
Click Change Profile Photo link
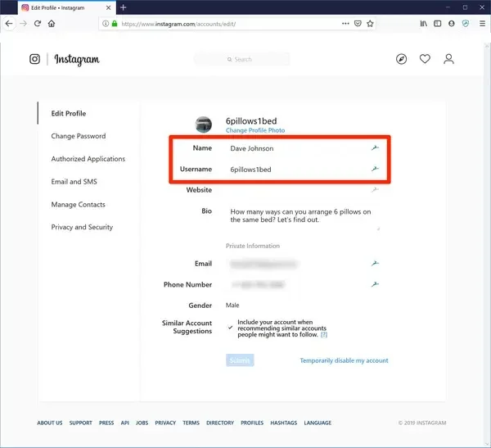point(255,130)
